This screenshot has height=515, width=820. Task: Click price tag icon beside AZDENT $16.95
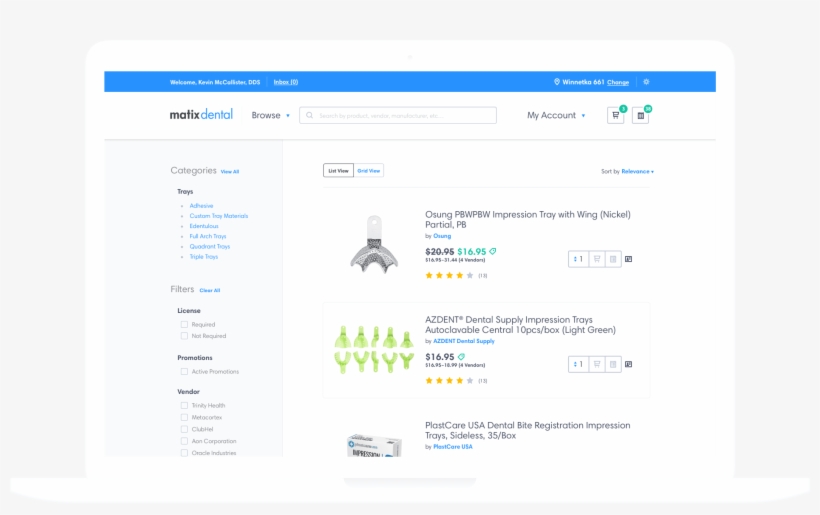[x=461, y=357]
